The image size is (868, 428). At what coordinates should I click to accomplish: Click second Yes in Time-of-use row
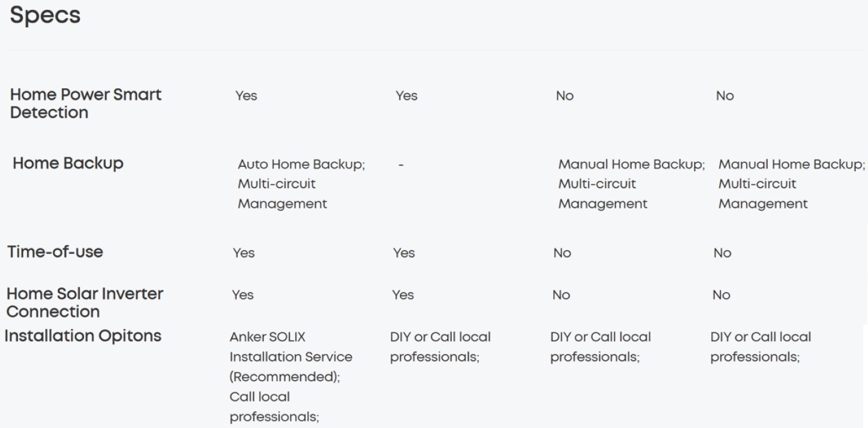404,253
